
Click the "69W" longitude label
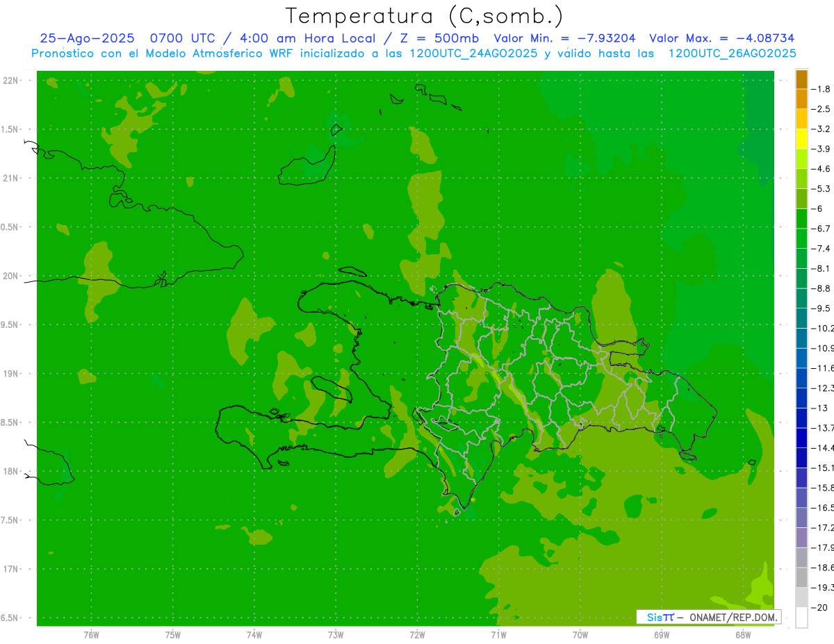(662, 635)
